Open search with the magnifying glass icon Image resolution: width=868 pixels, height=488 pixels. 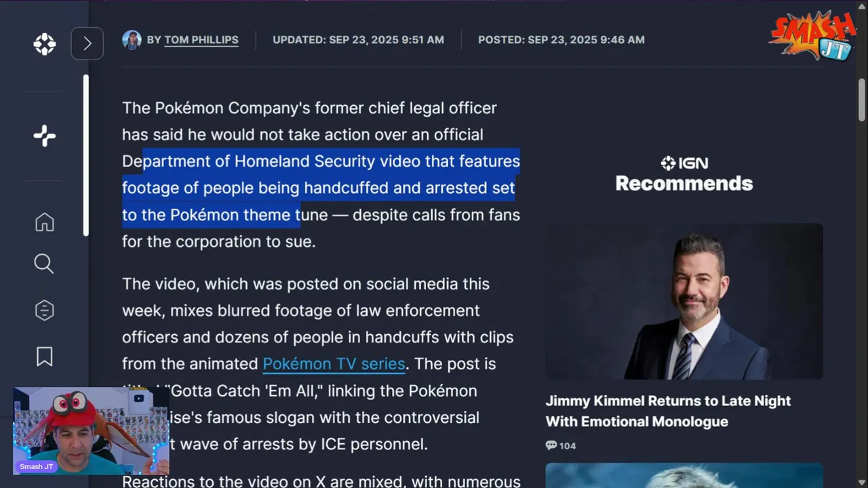[44, 264]
